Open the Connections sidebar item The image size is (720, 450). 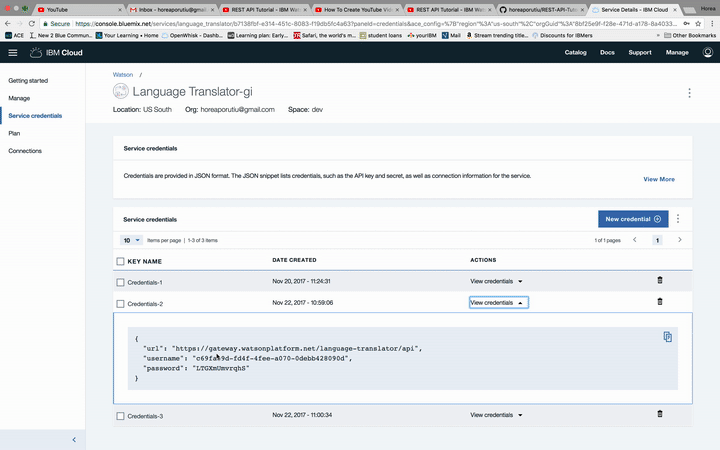(x=25, y=151)
